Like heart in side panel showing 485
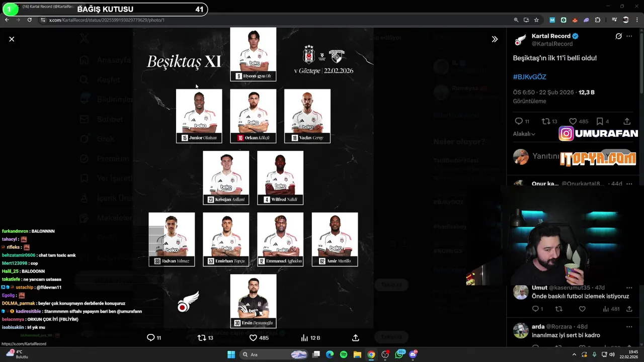The image size is (644, 362). click(573, 121)
